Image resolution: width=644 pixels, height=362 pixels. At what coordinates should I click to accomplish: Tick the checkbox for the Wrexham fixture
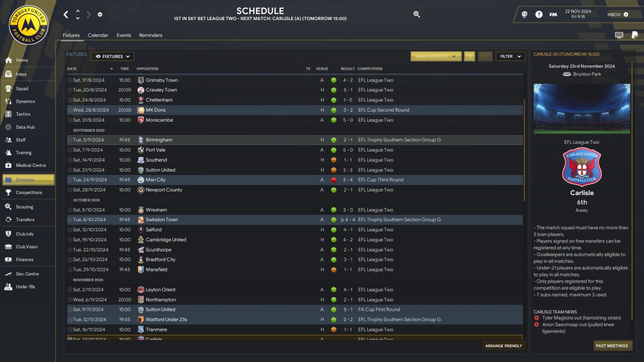click(x=70, y=210)
